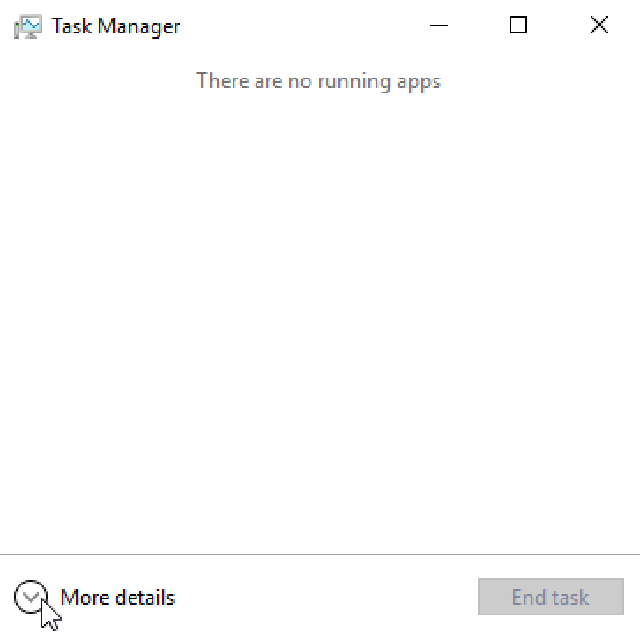This screenshot has width=640, height=640.
Task: Click blank footer space left of End task
Action: tap(330, 598)
